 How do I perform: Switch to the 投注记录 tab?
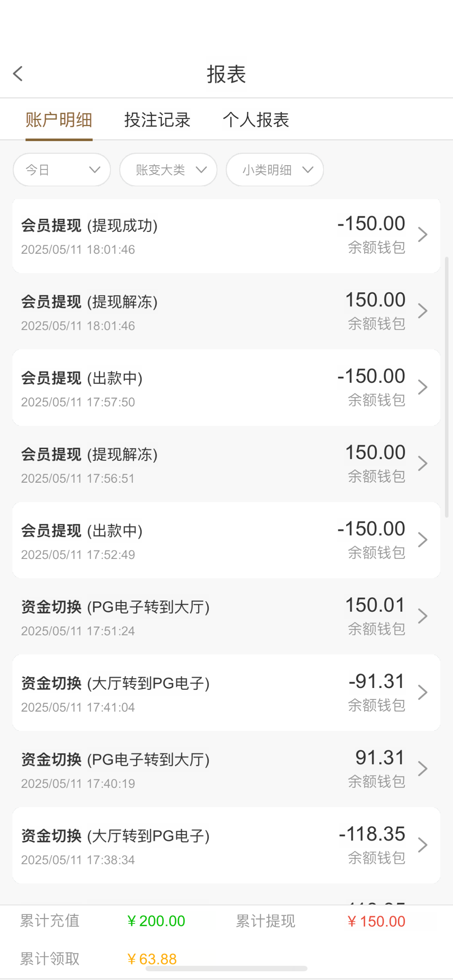[x=157, y=120]
